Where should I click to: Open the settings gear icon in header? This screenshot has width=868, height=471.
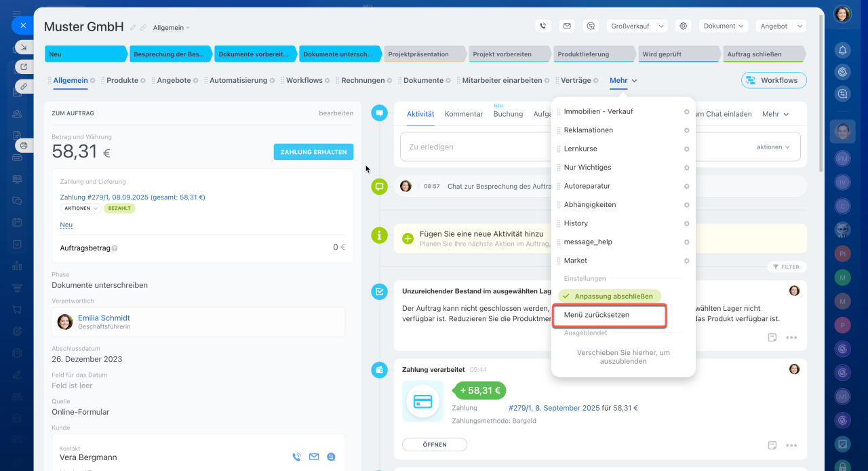(684, 26)
